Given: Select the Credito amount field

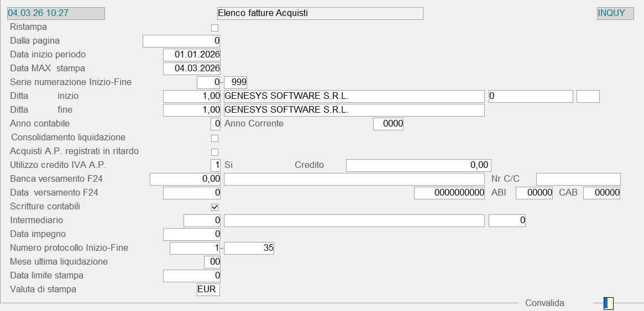Looking at the screenshot, I should coord(418,165).
